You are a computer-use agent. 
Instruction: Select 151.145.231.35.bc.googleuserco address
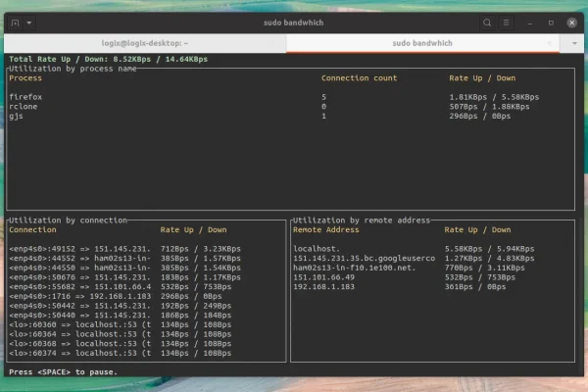(x=365, y=259)
